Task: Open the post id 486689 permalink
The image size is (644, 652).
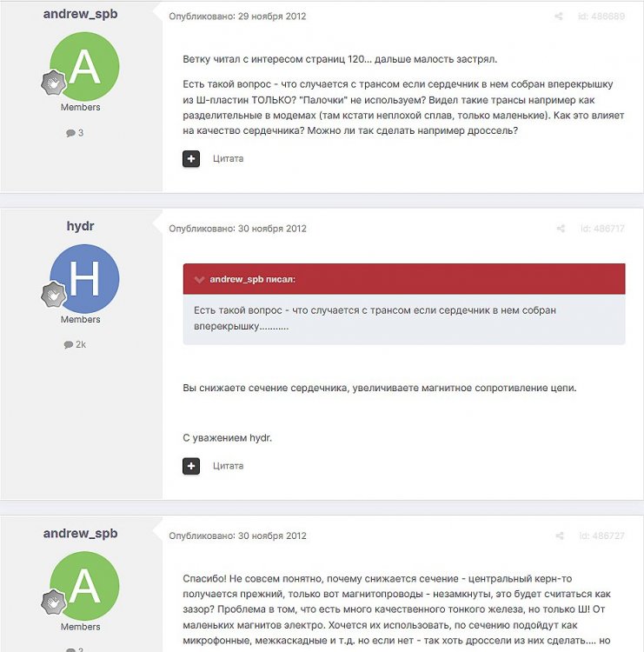Action: point(601,17)
